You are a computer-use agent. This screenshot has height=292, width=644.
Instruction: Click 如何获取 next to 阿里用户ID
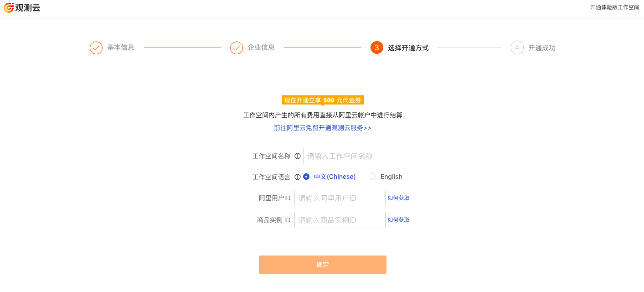click(x=399, y=198)
